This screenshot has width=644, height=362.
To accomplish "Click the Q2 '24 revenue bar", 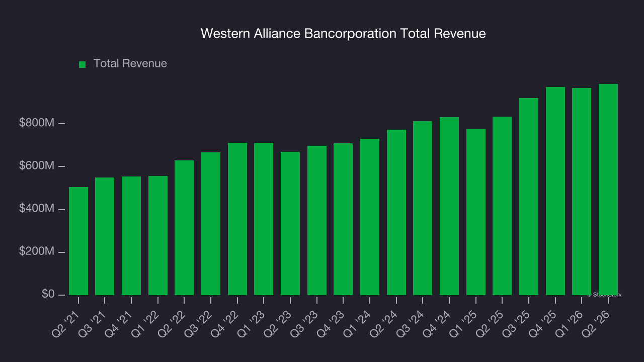I will click(396, 212).
